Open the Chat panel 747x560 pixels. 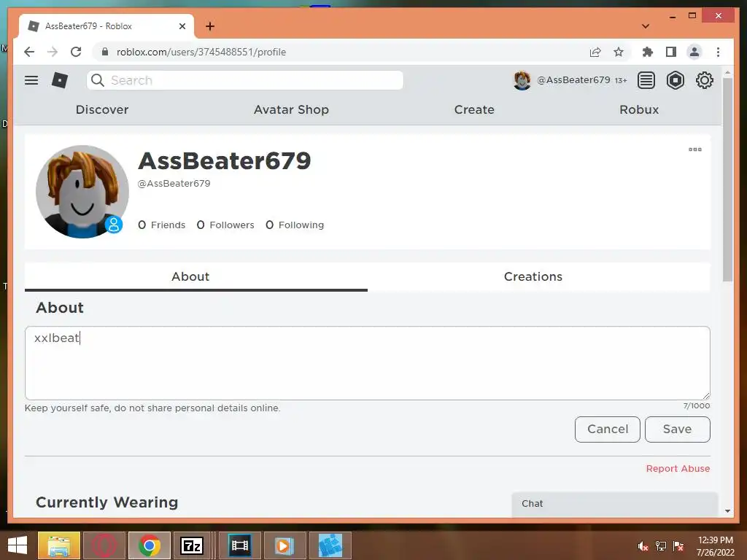point(614,504)
